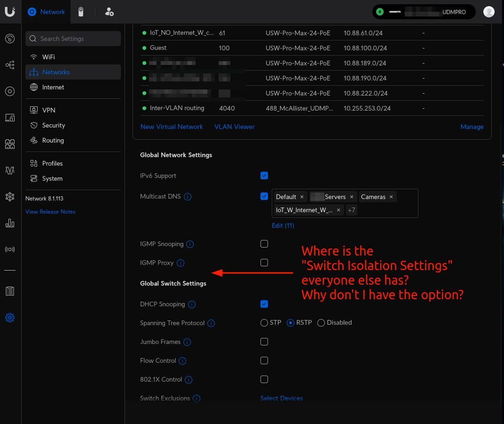
Task: Click the New Virtual Network link
Action: coord(172,127)
